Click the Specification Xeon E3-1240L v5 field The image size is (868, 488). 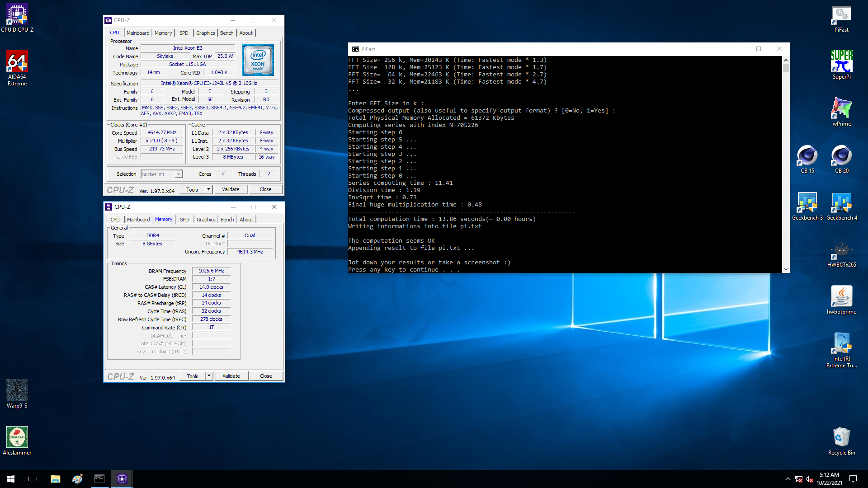point(209,84)
